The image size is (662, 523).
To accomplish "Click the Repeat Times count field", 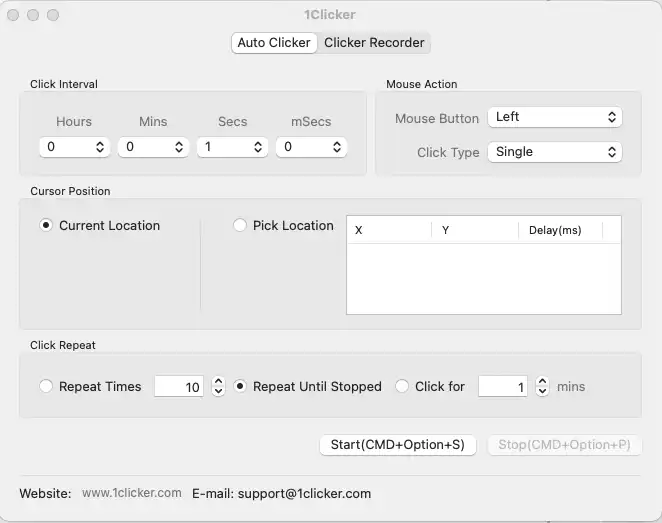I will [180, 386].
